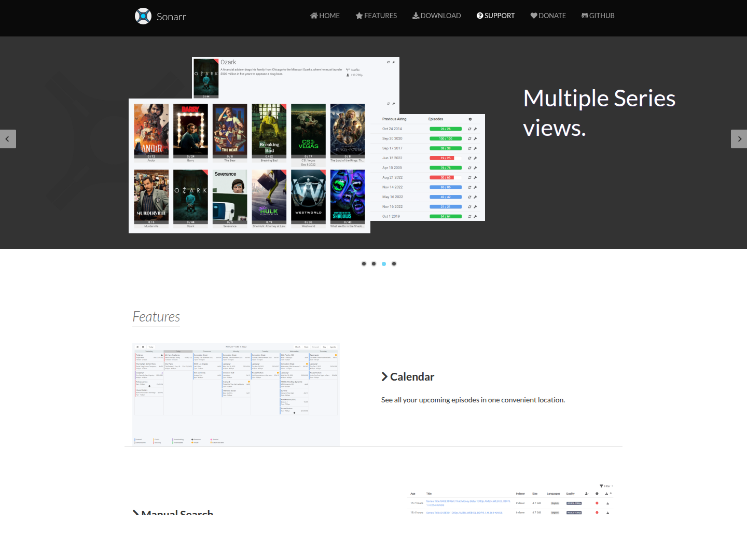Select SUPPORT in the navigation bar
The height and width of the screenshot is (560, 747).
point(496,16)
